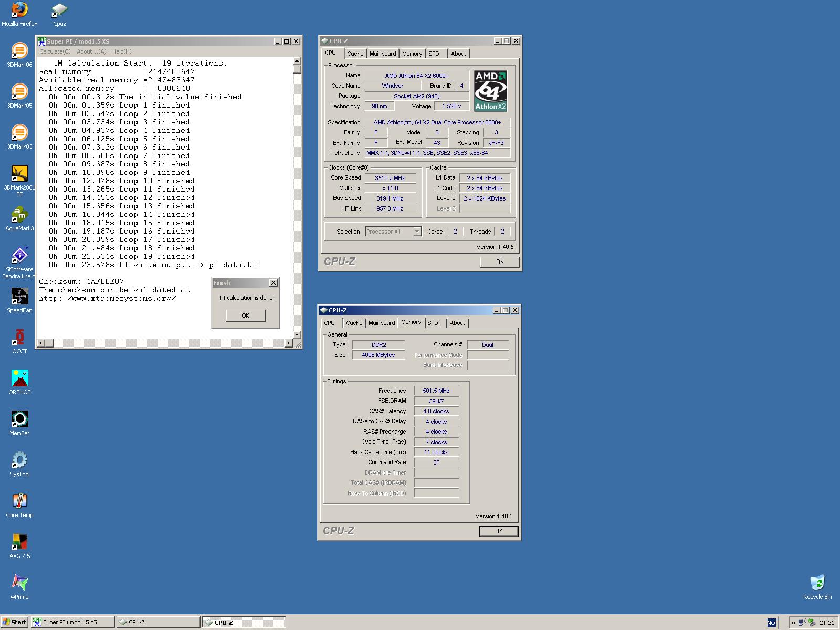Image resolution: width=840 pixels, height=630 pixels.
Task: Open Help menu in Super PI
Action: point(122,51)
